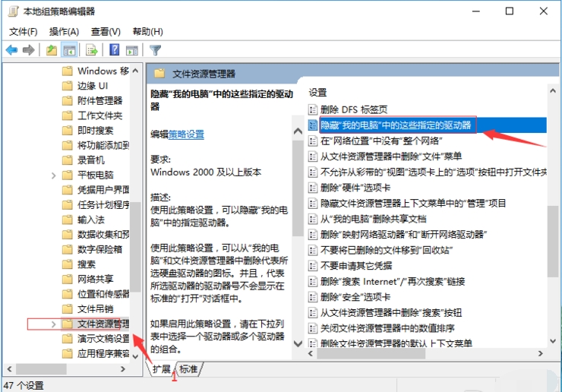Click description pane scroll down arrow
The image size is (562, 392).
(298, 343)
